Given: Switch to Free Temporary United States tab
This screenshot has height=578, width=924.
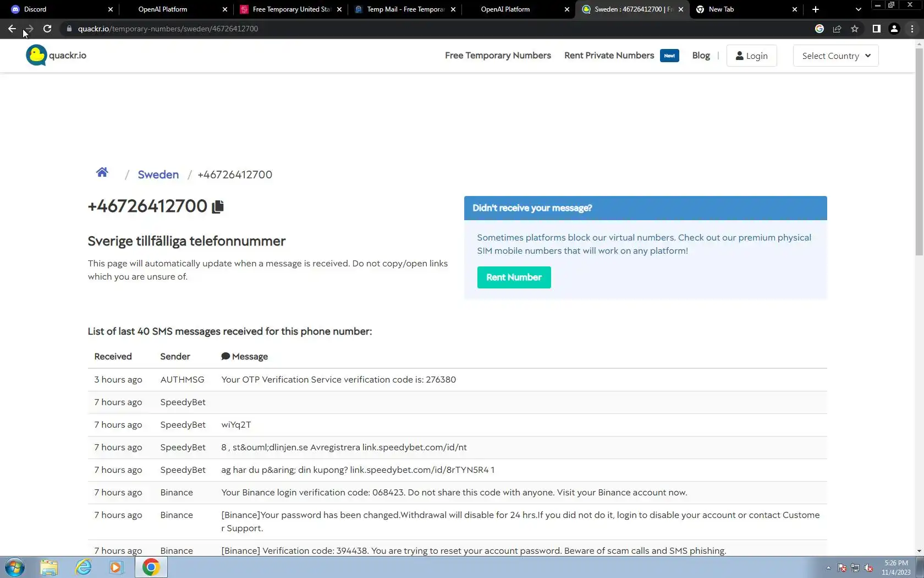Looking at the screenshot, I should [290, 9].
